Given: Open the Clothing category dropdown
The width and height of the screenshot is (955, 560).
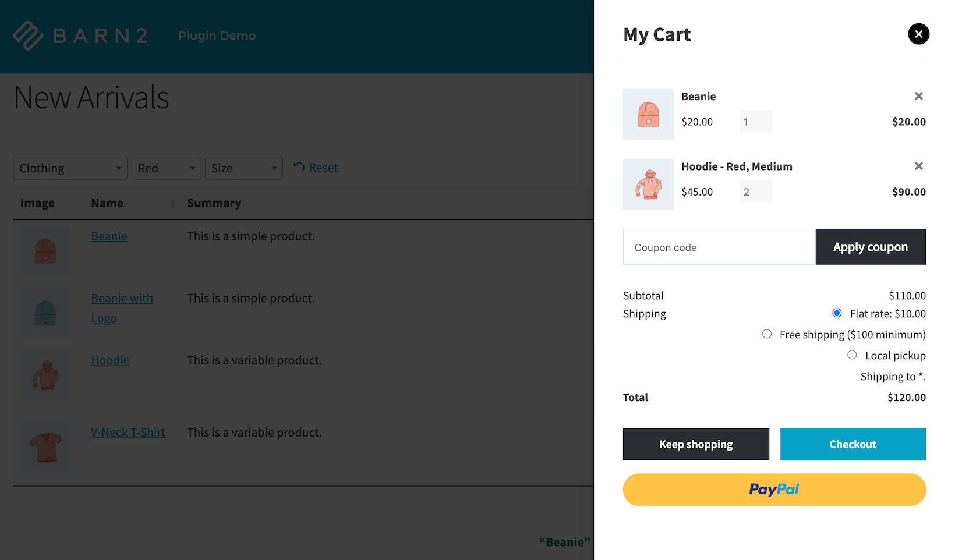Looking at the screenshot, I should tap(69, 168).
